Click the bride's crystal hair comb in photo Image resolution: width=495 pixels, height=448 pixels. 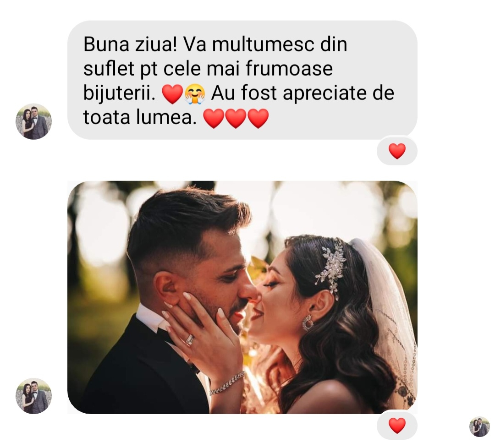(x=332, y=268)
